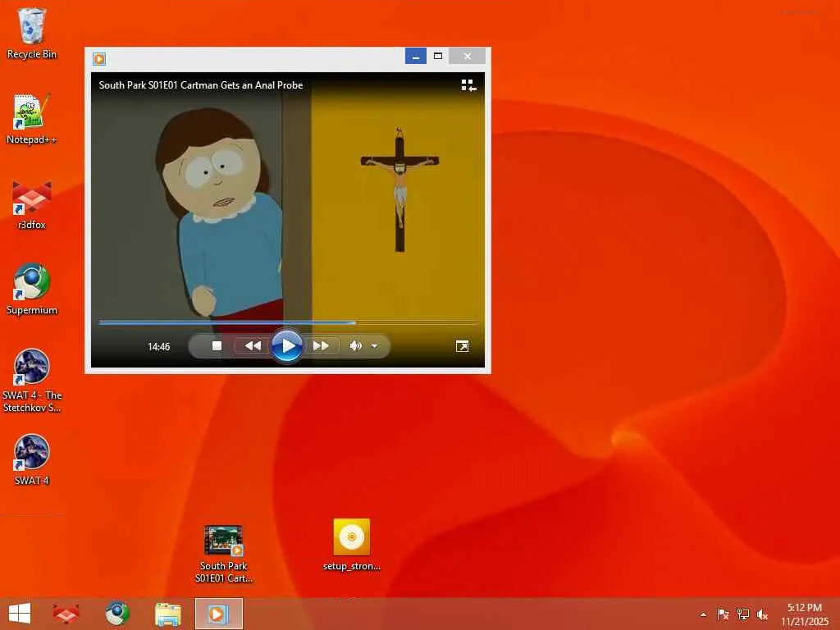Click the Media Player icon in the title bar
Screen dimensions: 840x630
99,58
